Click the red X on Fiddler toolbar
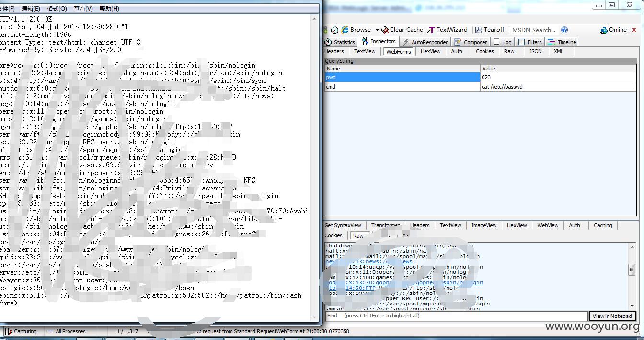This screenshot has width=644, height=340. pyautogui.click(x=634, y=30)
